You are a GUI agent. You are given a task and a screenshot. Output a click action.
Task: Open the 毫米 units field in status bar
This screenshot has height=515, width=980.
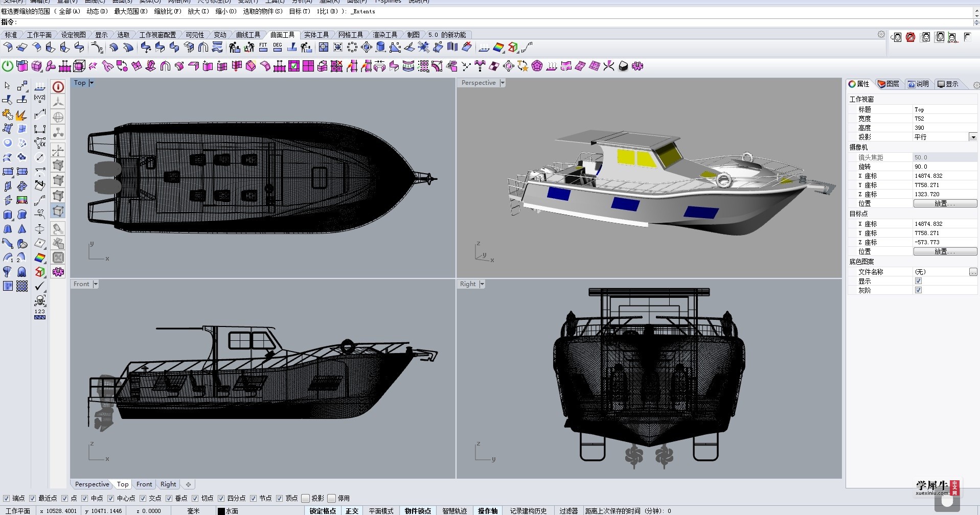point(193,511)
